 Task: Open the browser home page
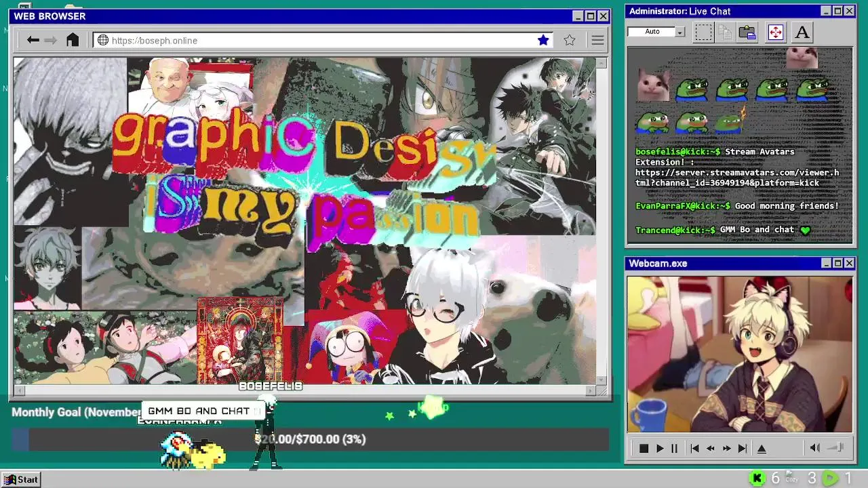coord(73,40)
